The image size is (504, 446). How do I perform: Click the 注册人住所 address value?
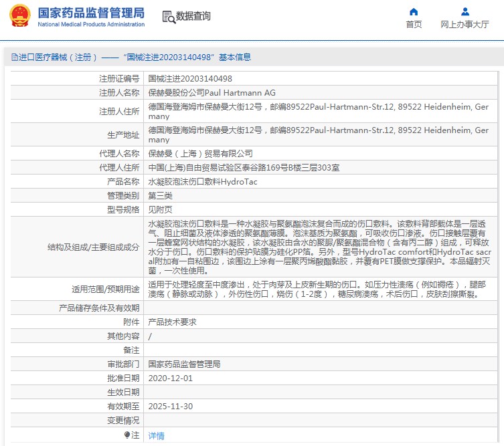318,112
